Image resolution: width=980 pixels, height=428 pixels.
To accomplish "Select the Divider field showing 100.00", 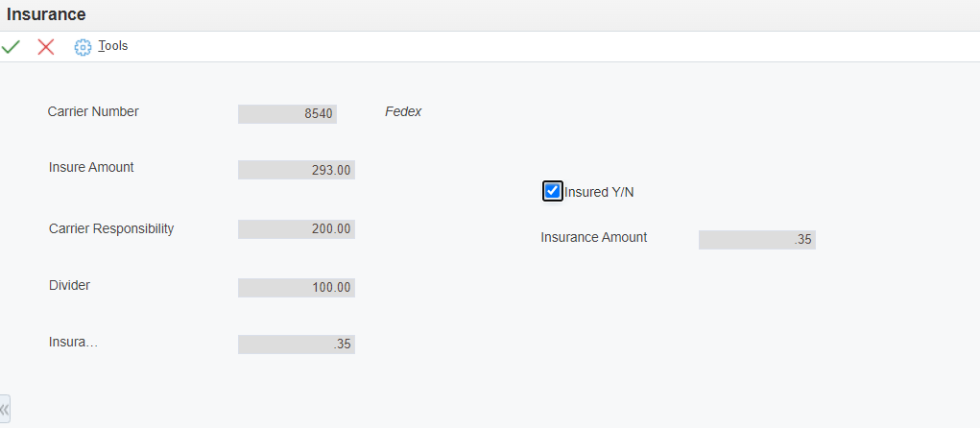I will pos(297,288).
